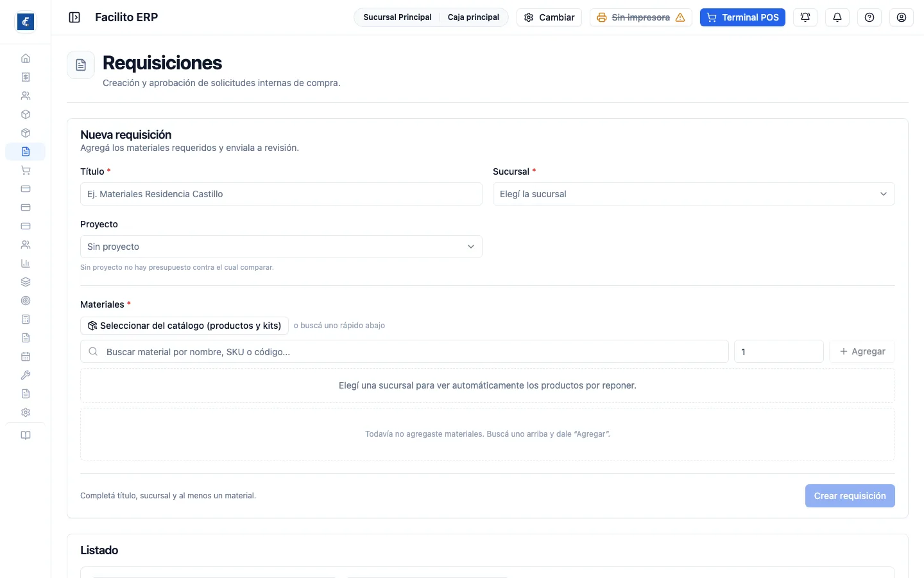924x578 pixels.
Task: Open notifications with the plain bell icon
Action: pos(837,17)
